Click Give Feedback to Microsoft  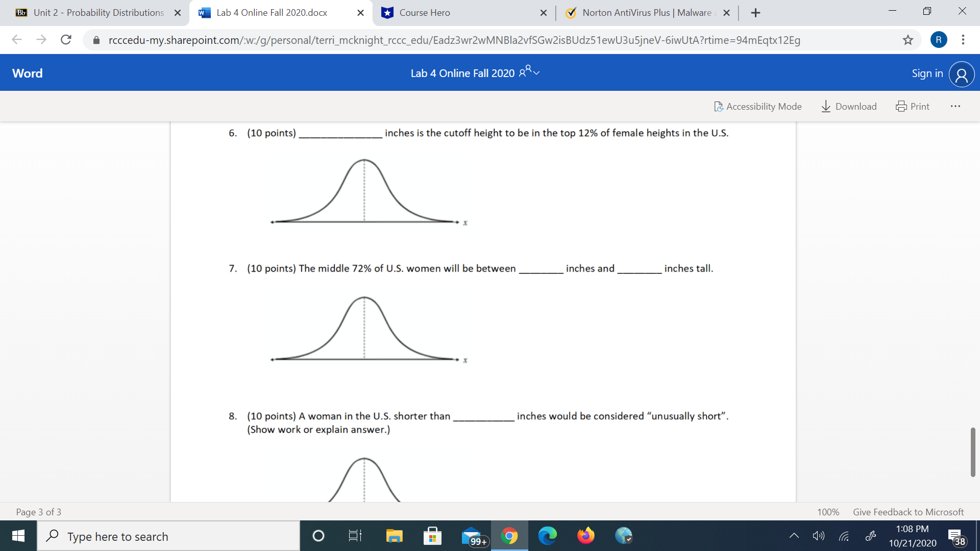[908, 512]
